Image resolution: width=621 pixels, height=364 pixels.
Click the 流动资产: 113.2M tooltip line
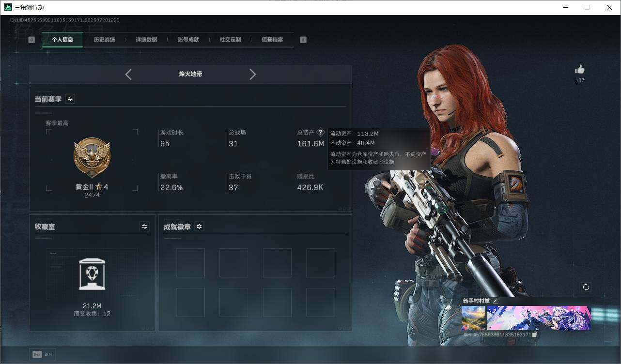coord(355,134)
